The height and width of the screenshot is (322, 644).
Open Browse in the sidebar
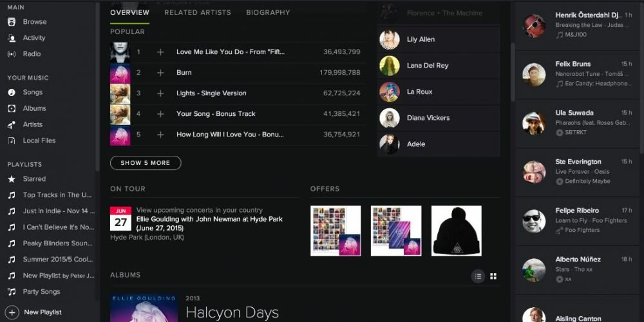[x=35, y=22]
